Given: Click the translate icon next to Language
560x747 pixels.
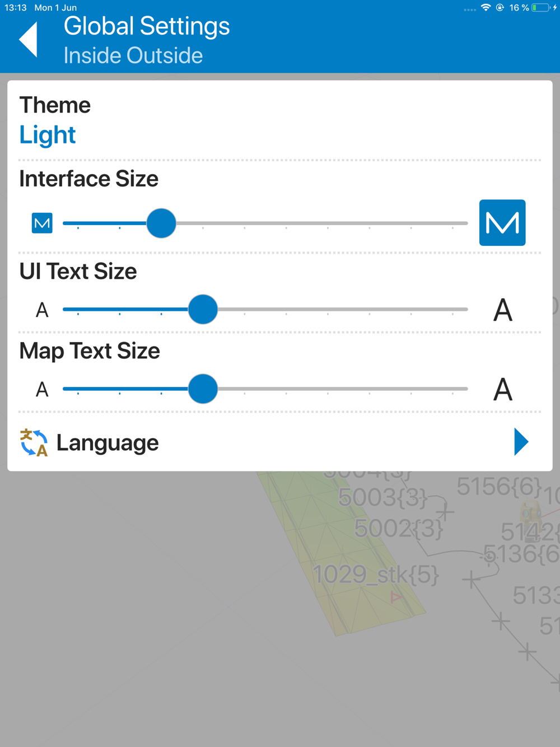Looking at the screenshot, I should click(x=34, y=443).
